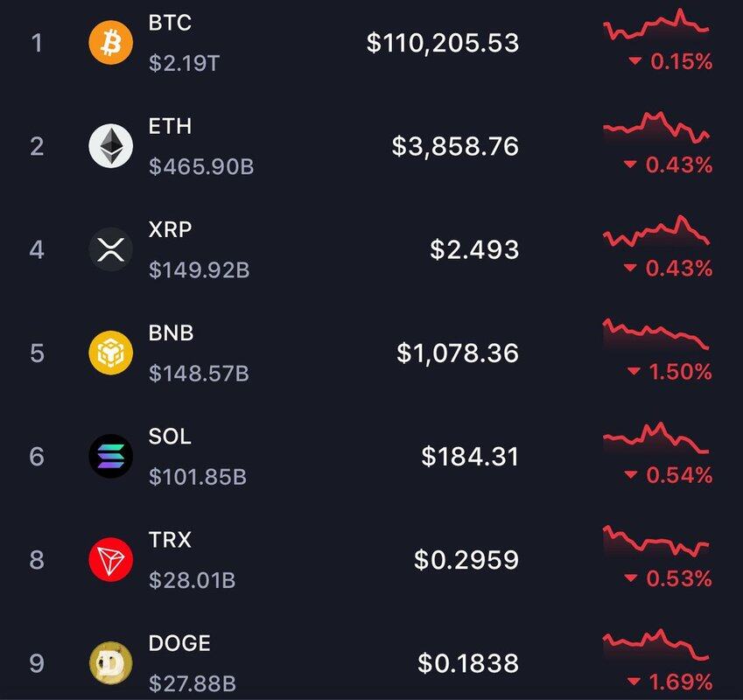The image size is (743, 700).
Task: Click the XRP $149.92B market cap
Action: coord(199,270)
